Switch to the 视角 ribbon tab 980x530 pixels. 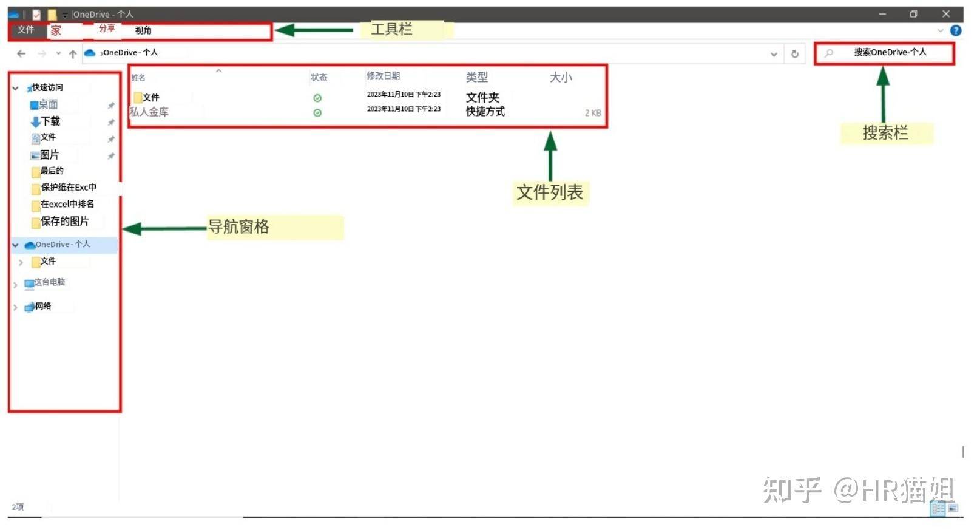pyautogui.click(x=143, y=30)
